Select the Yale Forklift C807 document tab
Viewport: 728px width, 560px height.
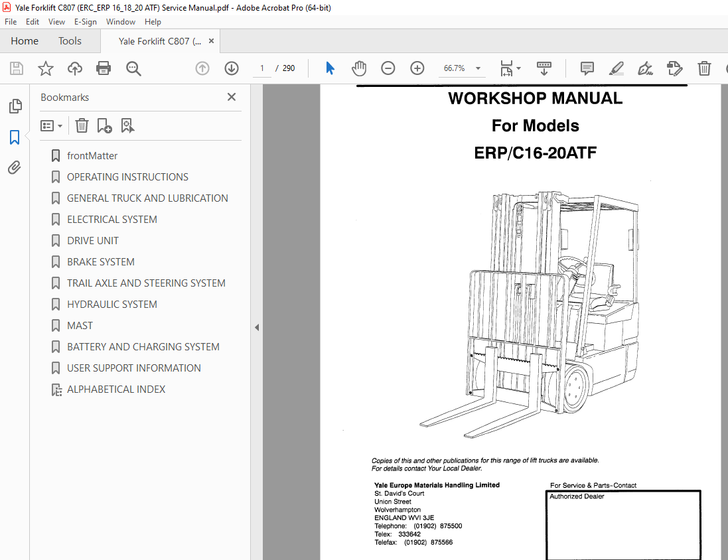click(x=160, y=41)
